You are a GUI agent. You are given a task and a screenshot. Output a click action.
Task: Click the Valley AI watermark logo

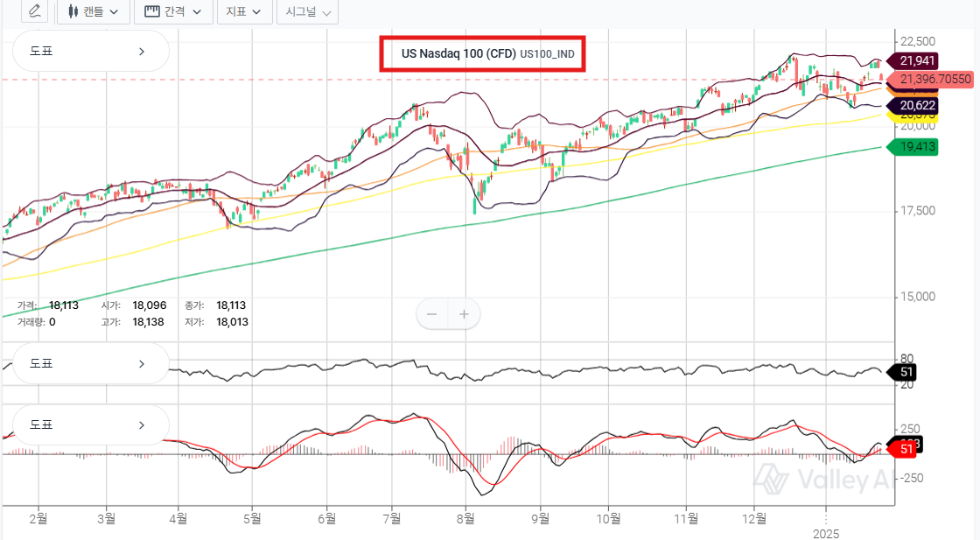[822, 480]
